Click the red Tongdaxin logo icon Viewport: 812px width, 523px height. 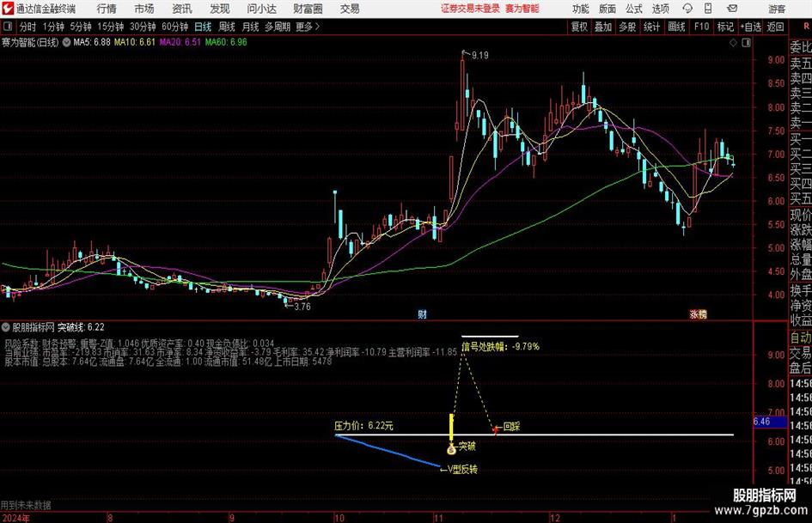pos(8,9)
